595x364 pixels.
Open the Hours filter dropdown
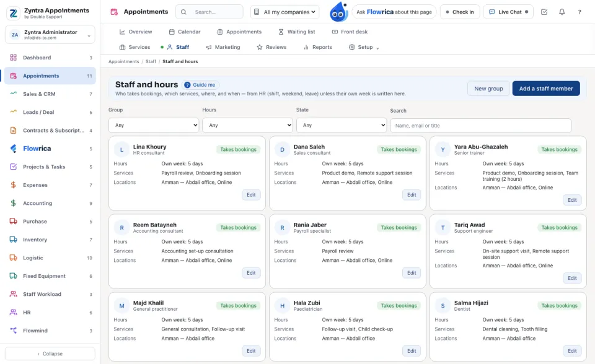[x=247, y=125]
